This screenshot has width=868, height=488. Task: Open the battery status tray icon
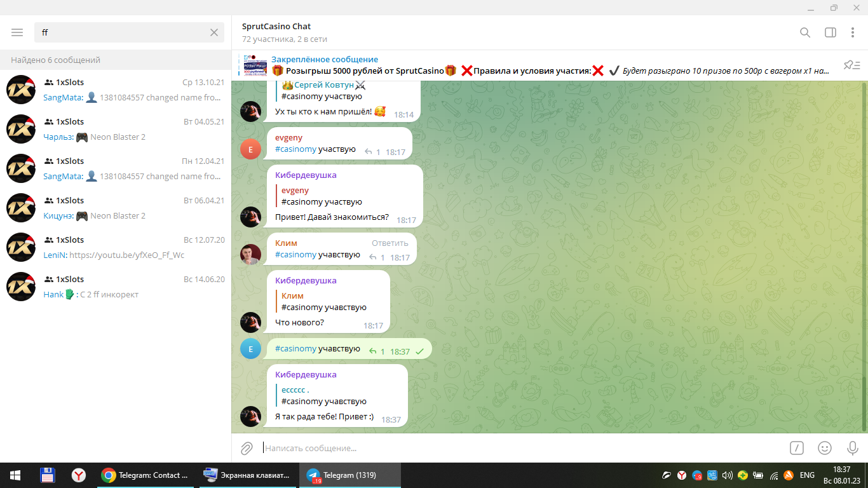coord(758,475)
